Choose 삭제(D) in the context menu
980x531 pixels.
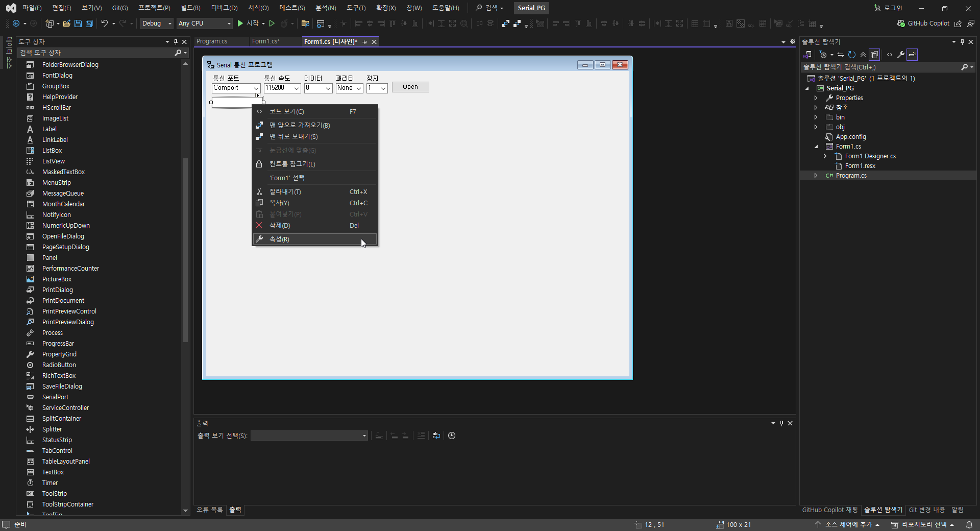click(315, 225)
